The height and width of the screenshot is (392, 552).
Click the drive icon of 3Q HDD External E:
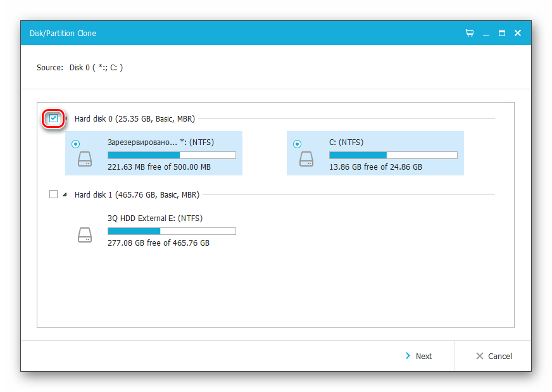(85, 235)
